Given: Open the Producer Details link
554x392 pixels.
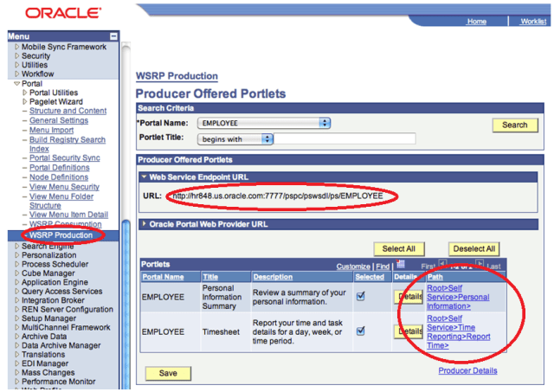Looking at the screenshot, I should [x=467, y=370].
